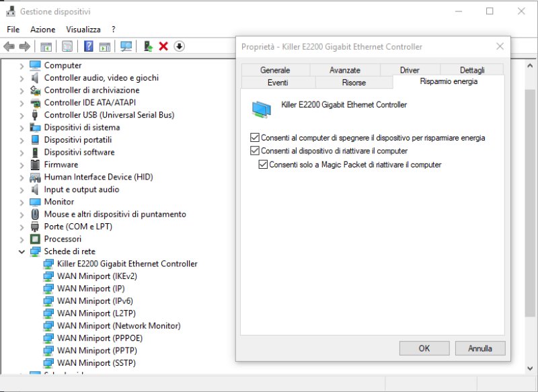Switch to the Avanzate tab
Image resolution: width=538 pixels, height=392 pixels.
point(345,70)
